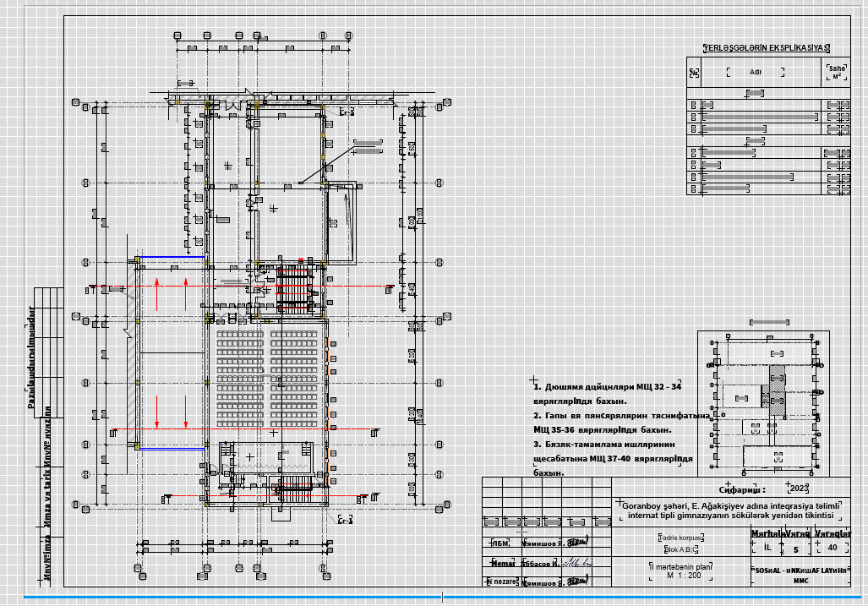Select the 'N nəzarət' label
Screen dimensions: 868x606
pyautogui.click(x=500, y=581)
